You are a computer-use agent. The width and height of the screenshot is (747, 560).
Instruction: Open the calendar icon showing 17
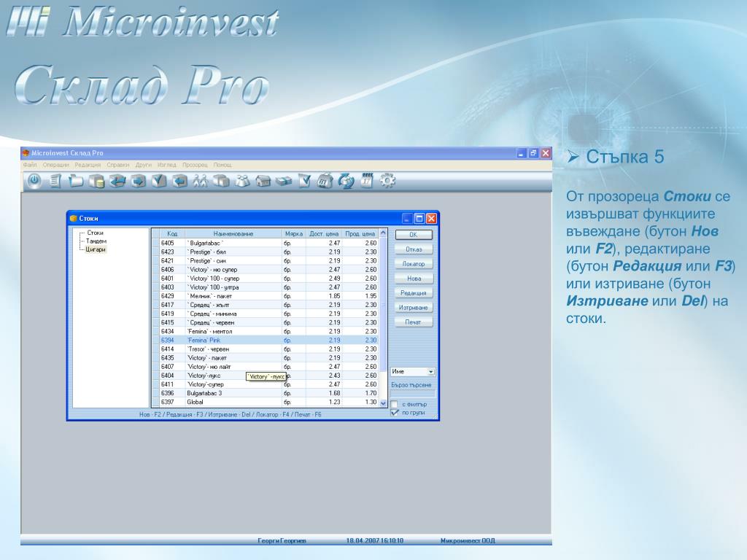[367, 181]
